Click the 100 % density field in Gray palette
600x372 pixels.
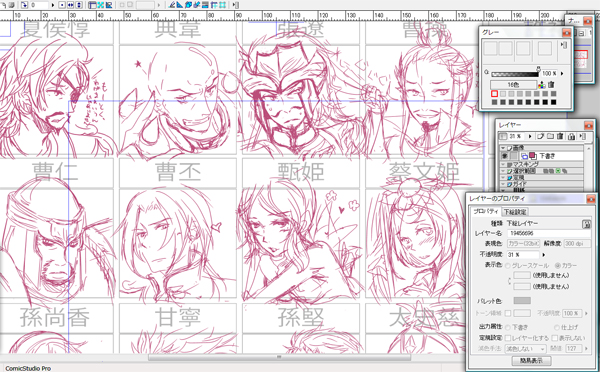coord(549,73)
